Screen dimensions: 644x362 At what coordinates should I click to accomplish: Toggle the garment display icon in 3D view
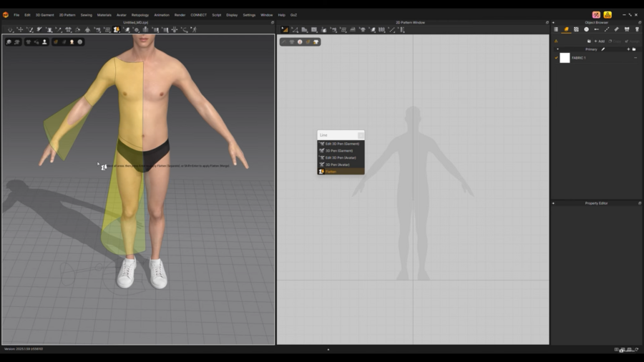(29, 42)
